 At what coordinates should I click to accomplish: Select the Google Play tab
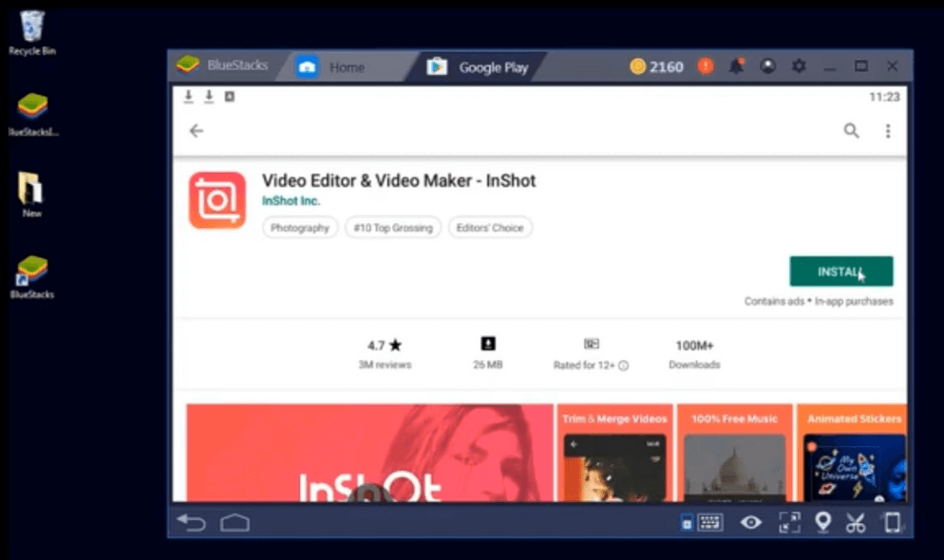(478, 66)
